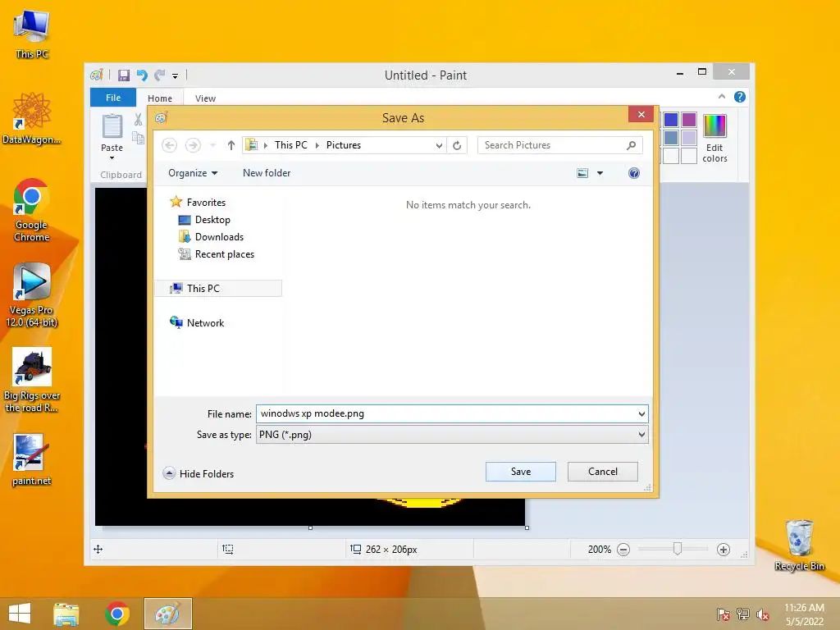Go back with Save As back arrow
The image size is (840, 630).
169,145
